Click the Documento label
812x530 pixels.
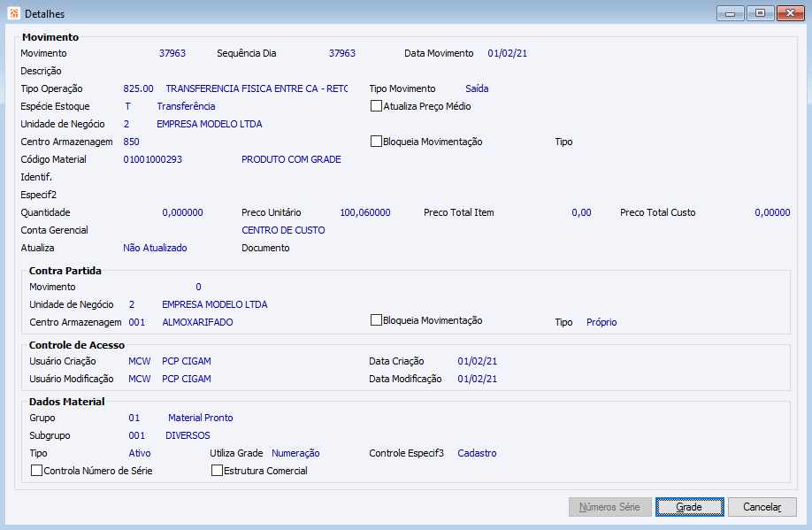[265, 248]
